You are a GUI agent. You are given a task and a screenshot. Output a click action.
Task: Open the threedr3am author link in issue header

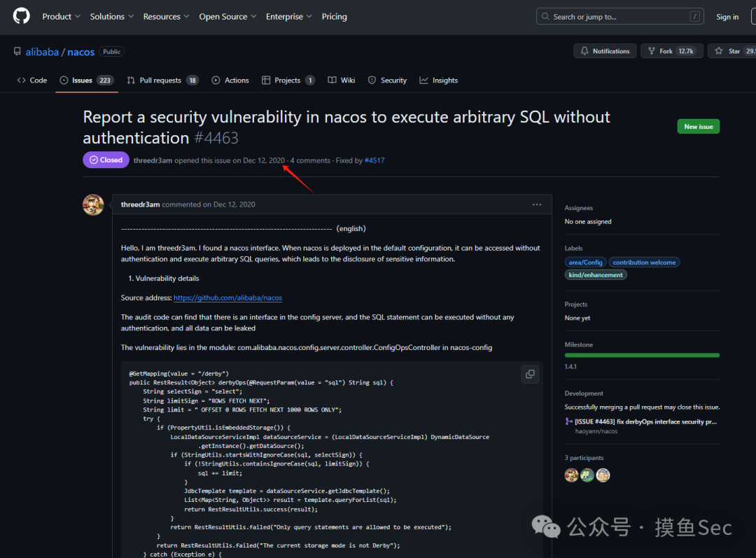point(153,160)
